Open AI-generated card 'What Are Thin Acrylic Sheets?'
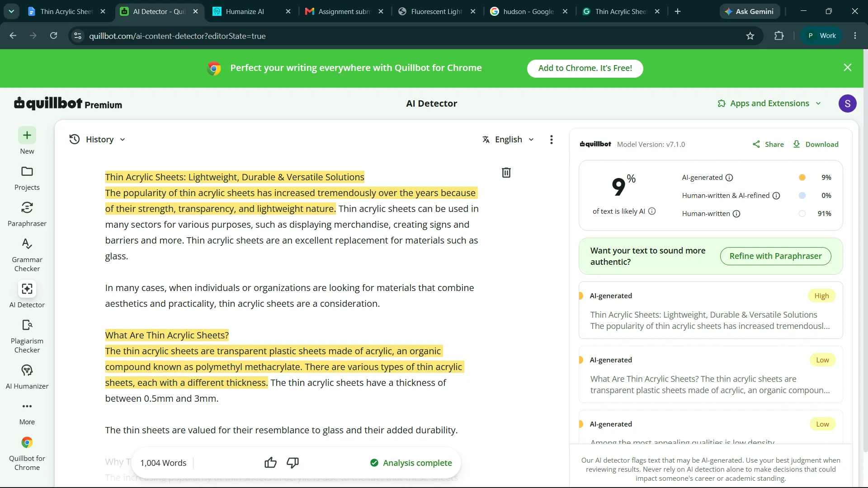Screen dimensions: 868x488 [x=711, y=374]
